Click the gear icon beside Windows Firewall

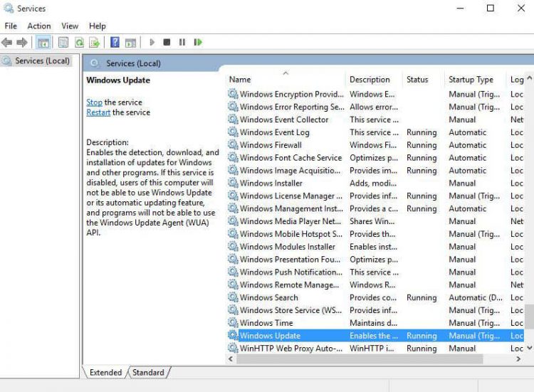coord(233,145)
